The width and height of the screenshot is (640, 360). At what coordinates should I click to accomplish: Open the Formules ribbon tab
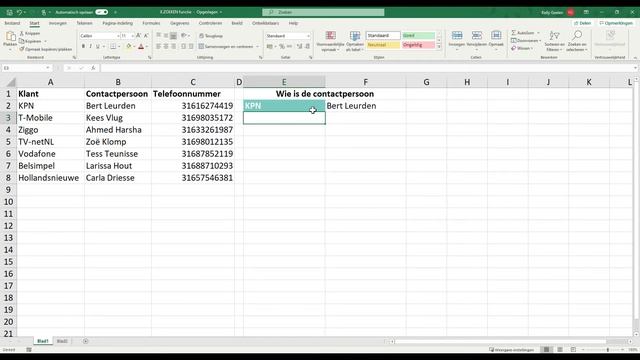click(x=151, y=23)
